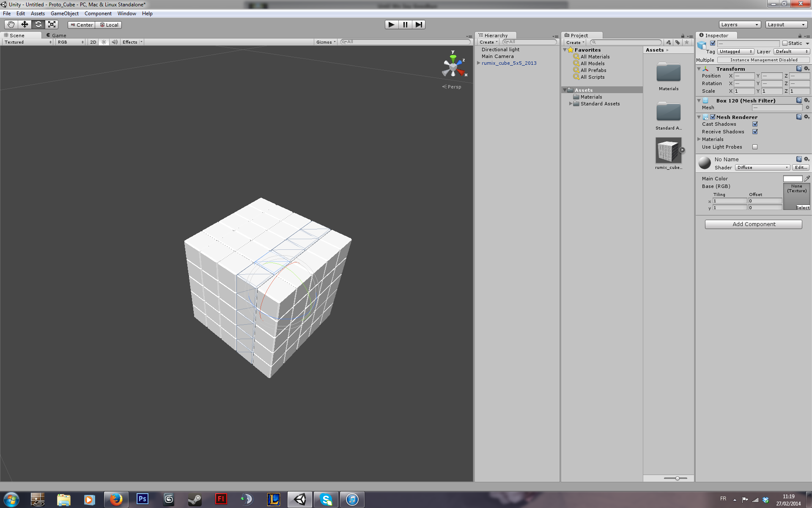
Task: Toggle Cast Shadows checkbox
Action: (755, 124)
